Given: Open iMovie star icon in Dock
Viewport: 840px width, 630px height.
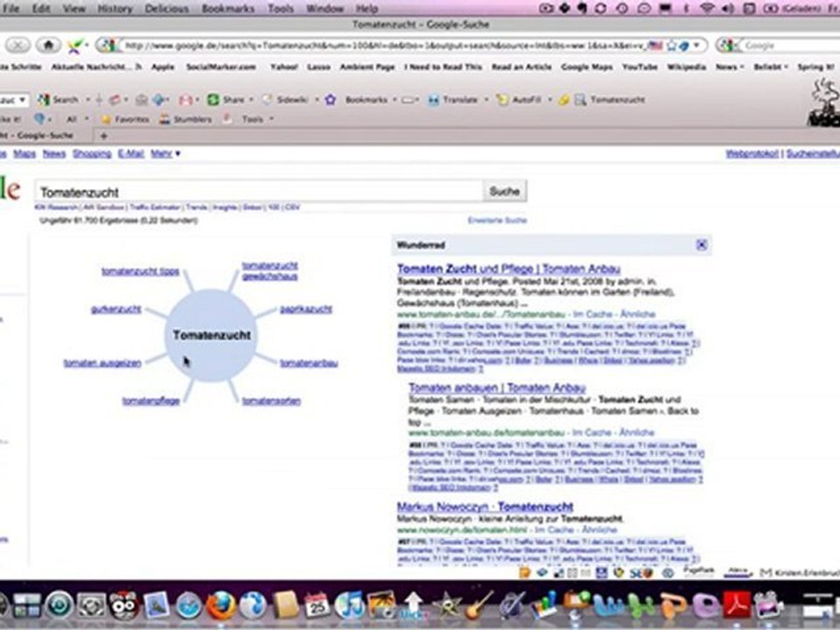Looking at the screenshot, I should tap(446, 605).
